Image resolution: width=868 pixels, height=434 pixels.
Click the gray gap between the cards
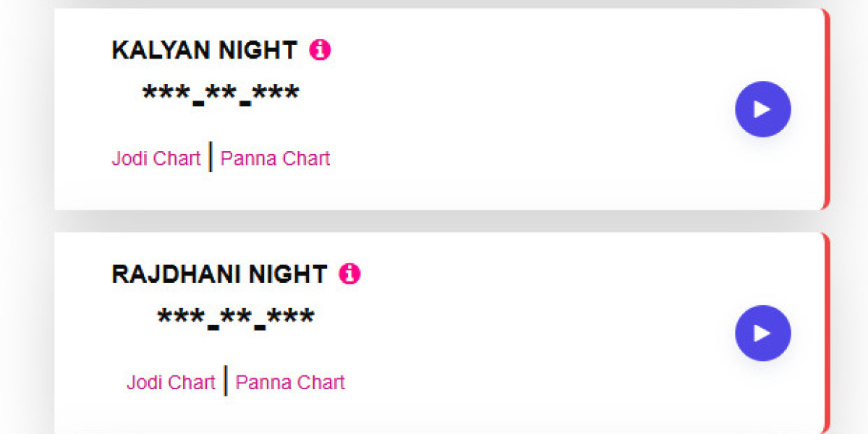(434, 221)
